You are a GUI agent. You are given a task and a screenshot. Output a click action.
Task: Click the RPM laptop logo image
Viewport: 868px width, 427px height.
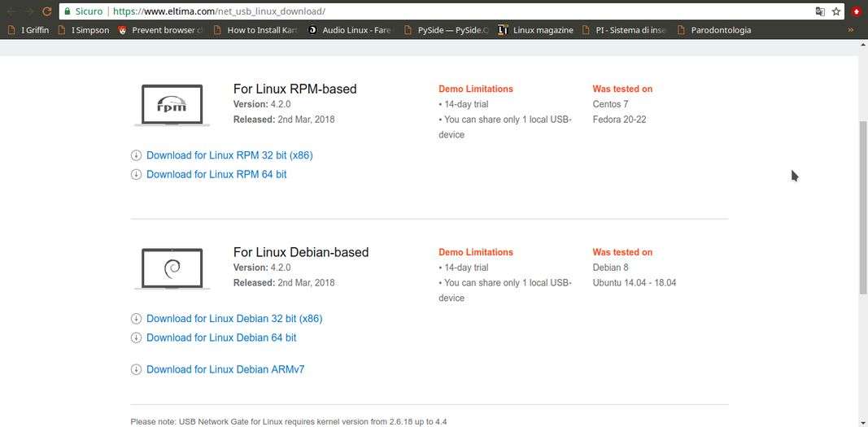tap(172, 105)
